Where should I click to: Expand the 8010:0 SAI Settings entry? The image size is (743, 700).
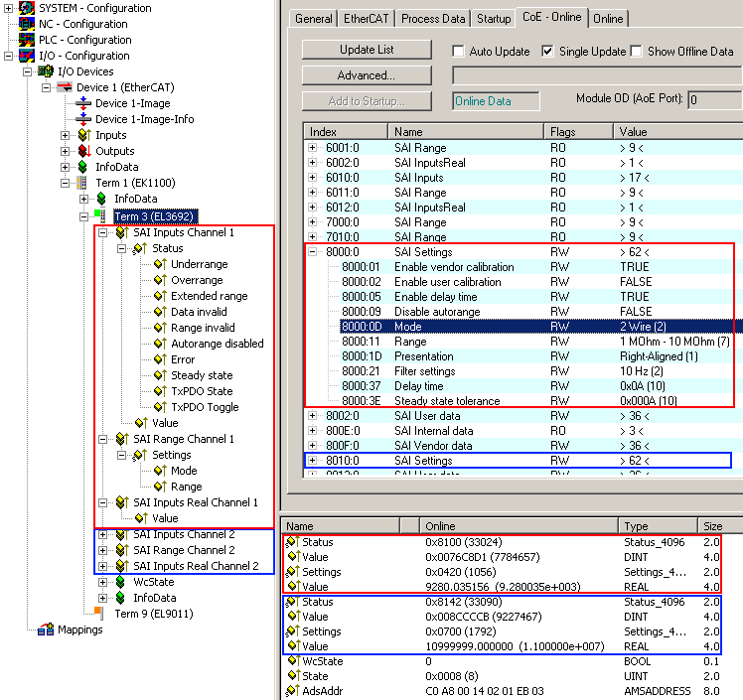tap(312, 461)
